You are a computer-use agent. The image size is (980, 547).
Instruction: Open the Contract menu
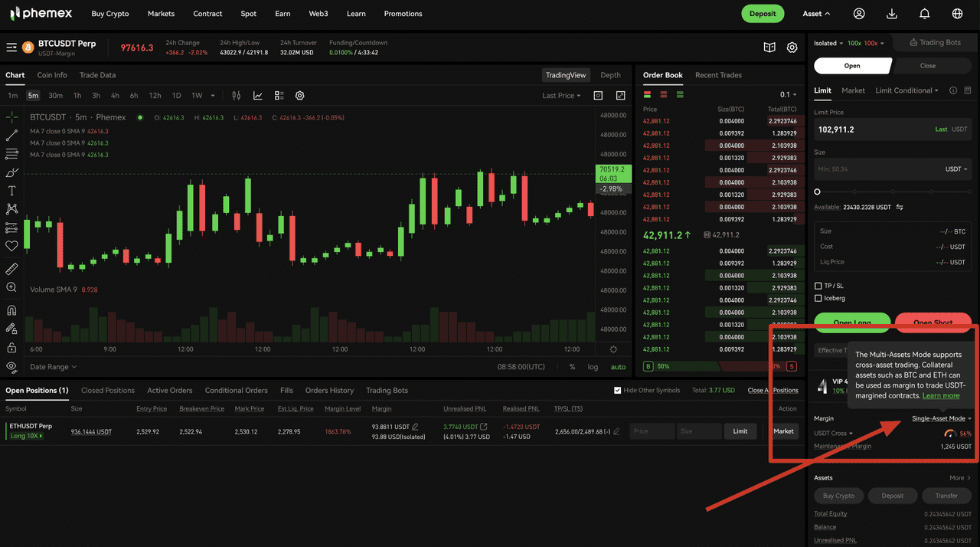pyautogui.click(x=207, y=14)
